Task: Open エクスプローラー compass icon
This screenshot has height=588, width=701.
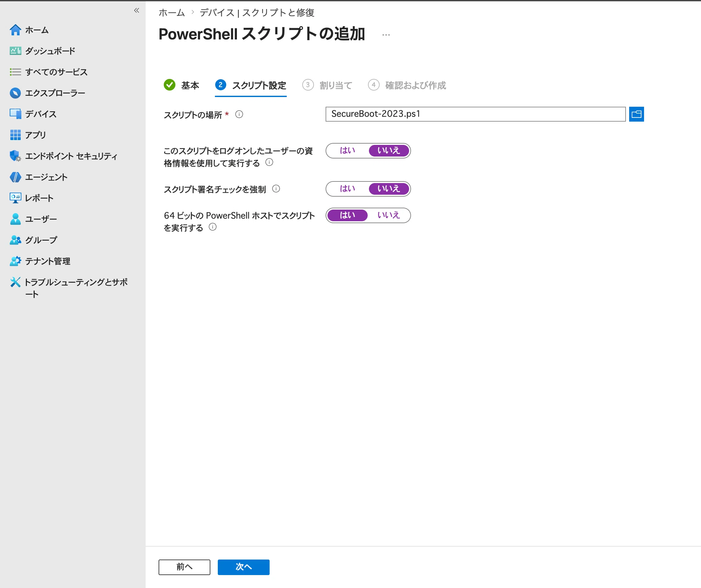Action: [15, 93]
